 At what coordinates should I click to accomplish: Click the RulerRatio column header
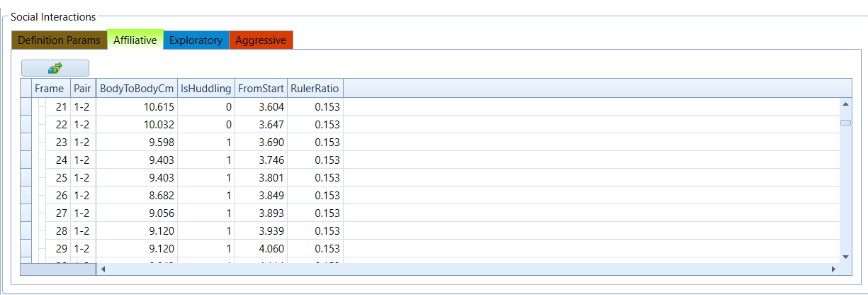pyautogui.click(x=315, y=89)
